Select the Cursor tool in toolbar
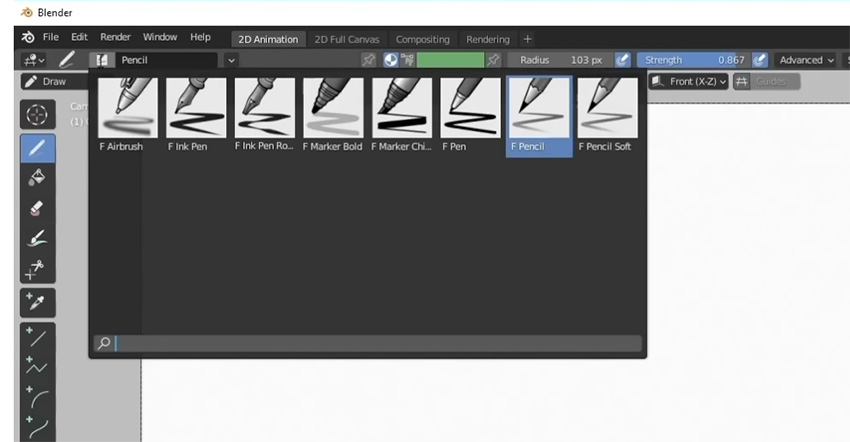The image size is (850, 442). [x=37, y=114]
